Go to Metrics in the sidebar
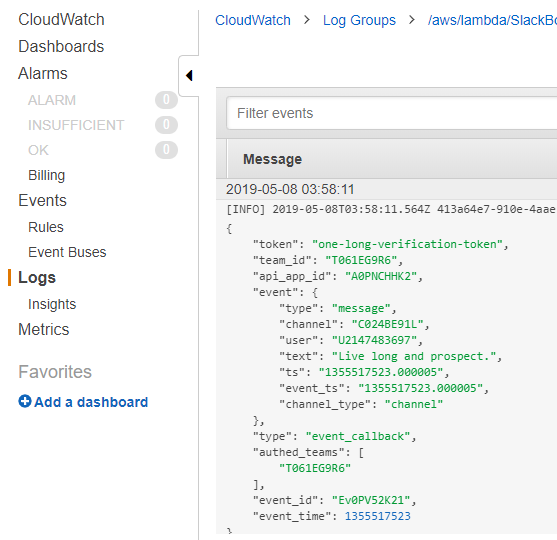Screen dimensions: 557x540 (44, 329)
